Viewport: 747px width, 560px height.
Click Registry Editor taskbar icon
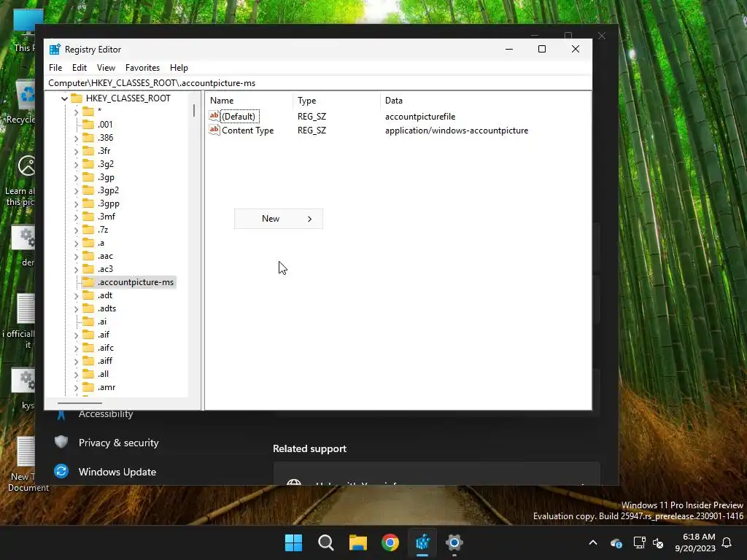pyautogui.click(x=422, y=542)
